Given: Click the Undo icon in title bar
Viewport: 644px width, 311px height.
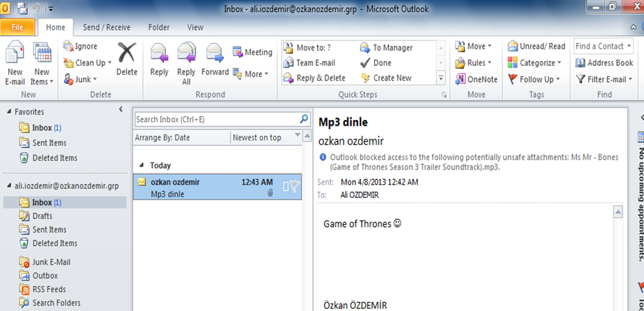Looking at the screenshot, I should pyautogui.click(x=37, y=8).
